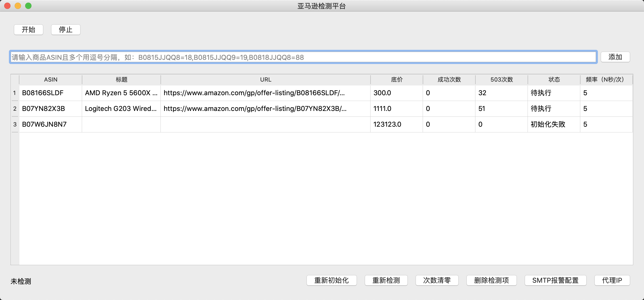Click the frequency cell in B07W6JN8N7 row
Viewport: 644px width, 300px height.
[607, 124]
